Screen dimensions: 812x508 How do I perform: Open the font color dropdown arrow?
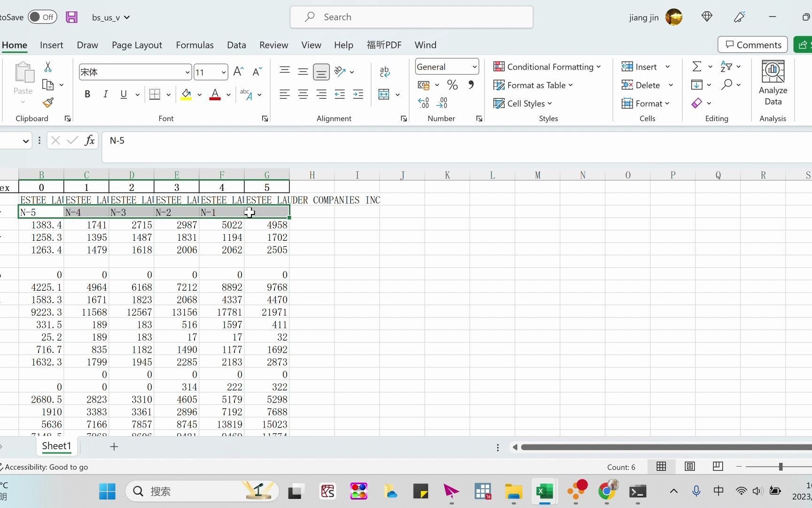(x=228, y=95)
